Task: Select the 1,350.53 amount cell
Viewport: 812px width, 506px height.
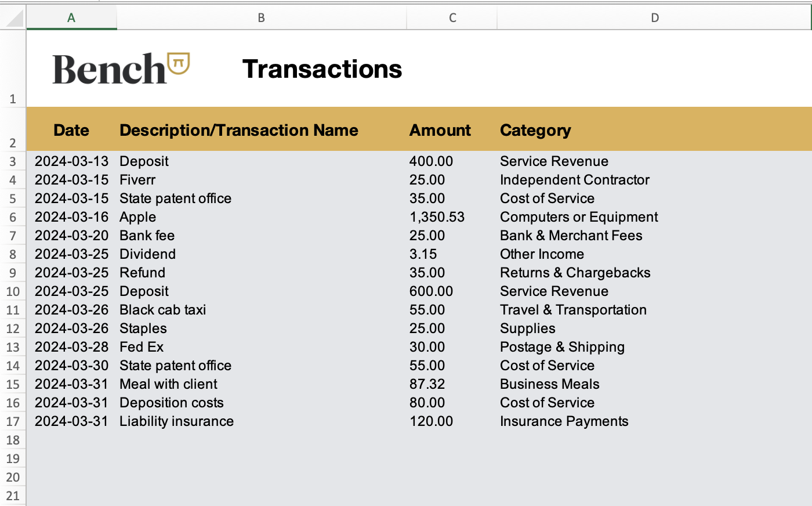Action: pyautogui.click(x=437, y=217)
